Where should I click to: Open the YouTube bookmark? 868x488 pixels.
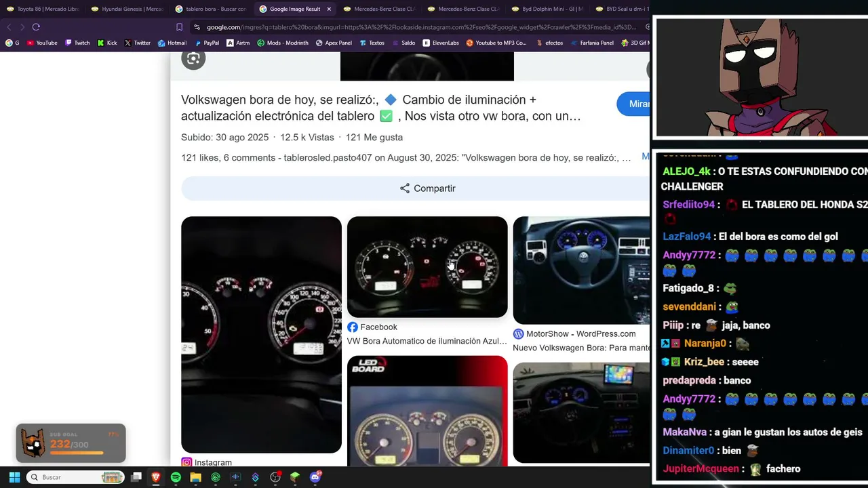coord(42,43)
